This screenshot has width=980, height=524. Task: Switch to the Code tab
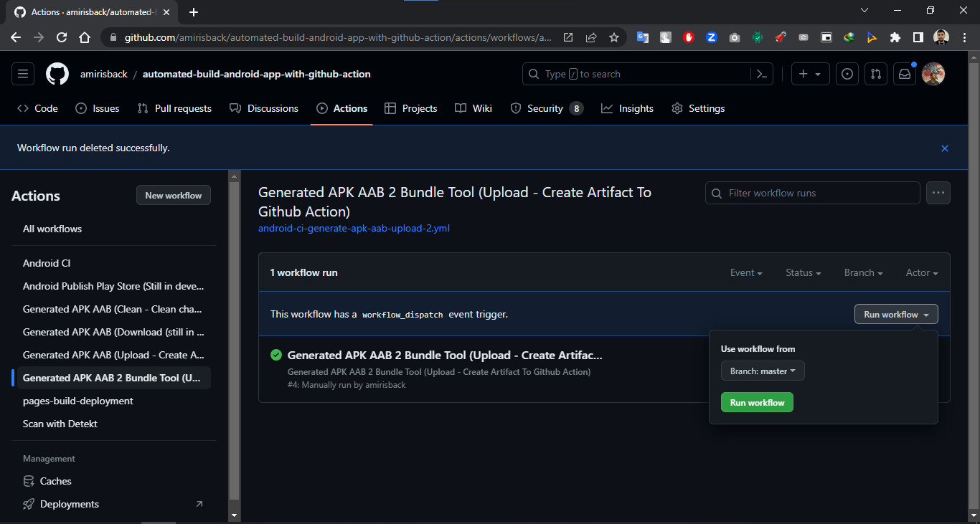[x=37, y=108]
